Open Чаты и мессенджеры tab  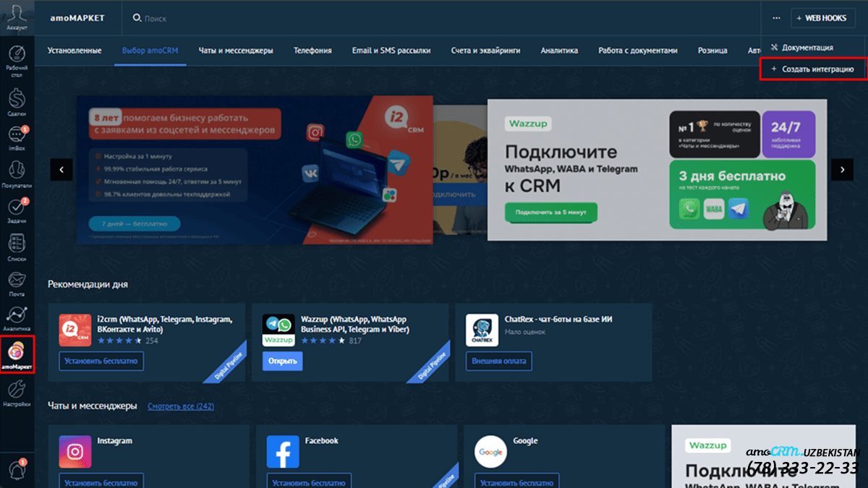click(x=236, y=51)
